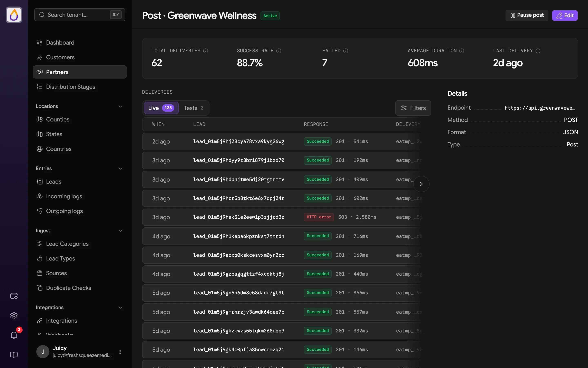Open user menu three-dots icon
This screenshot has height=368, width=588.
(120, 352)
